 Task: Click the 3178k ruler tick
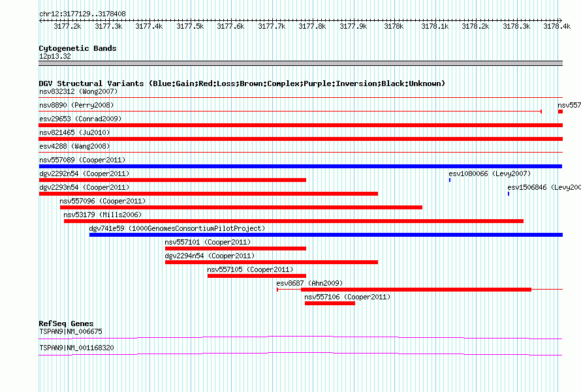(x=394, y=26)
